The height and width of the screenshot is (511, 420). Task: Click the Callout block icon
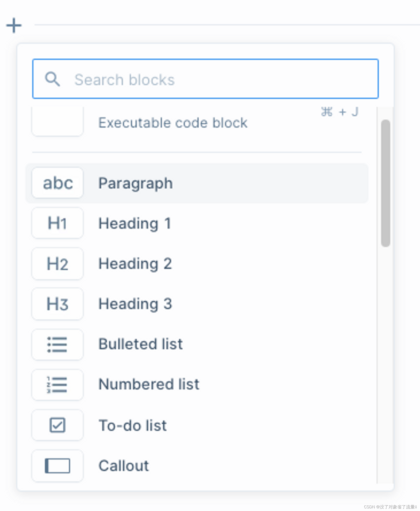pyautogui.click(x=58, y=465)
